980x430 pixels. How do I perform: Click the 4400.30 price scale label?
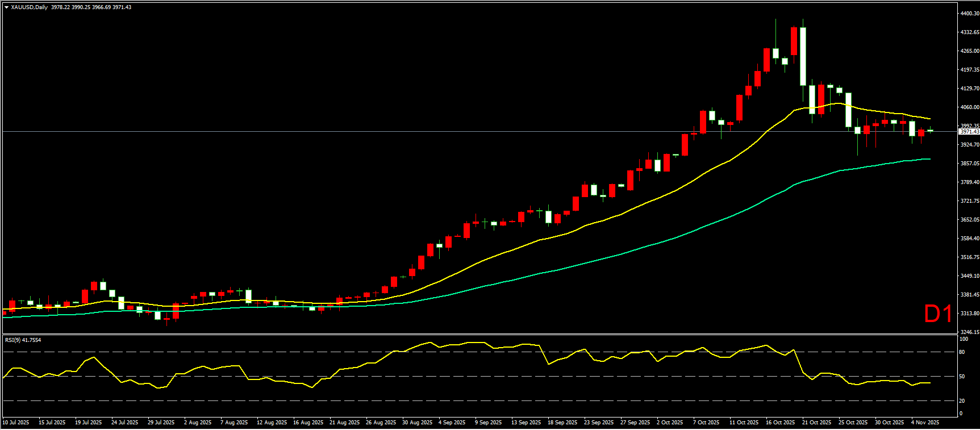(x=969, y=13)
